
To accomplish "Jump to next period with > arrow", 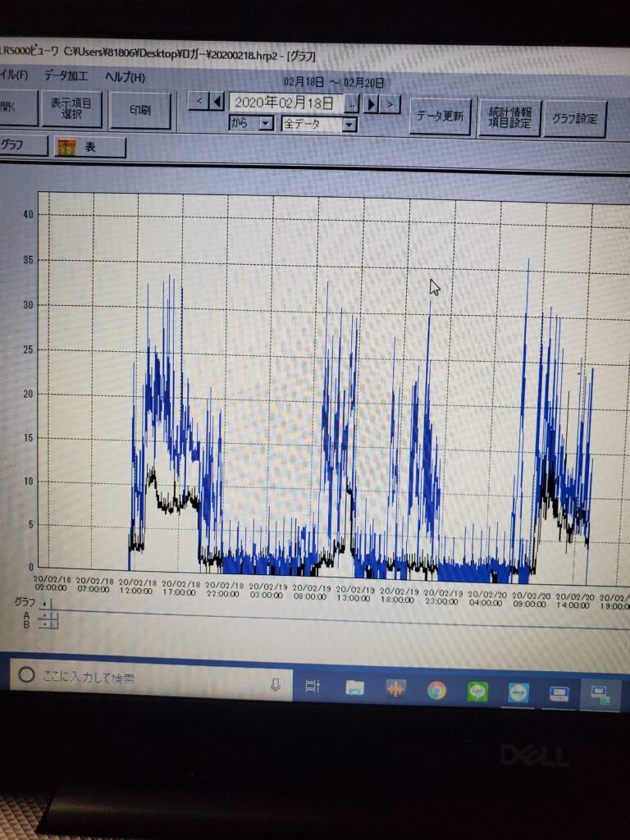I will click(391, 104).
